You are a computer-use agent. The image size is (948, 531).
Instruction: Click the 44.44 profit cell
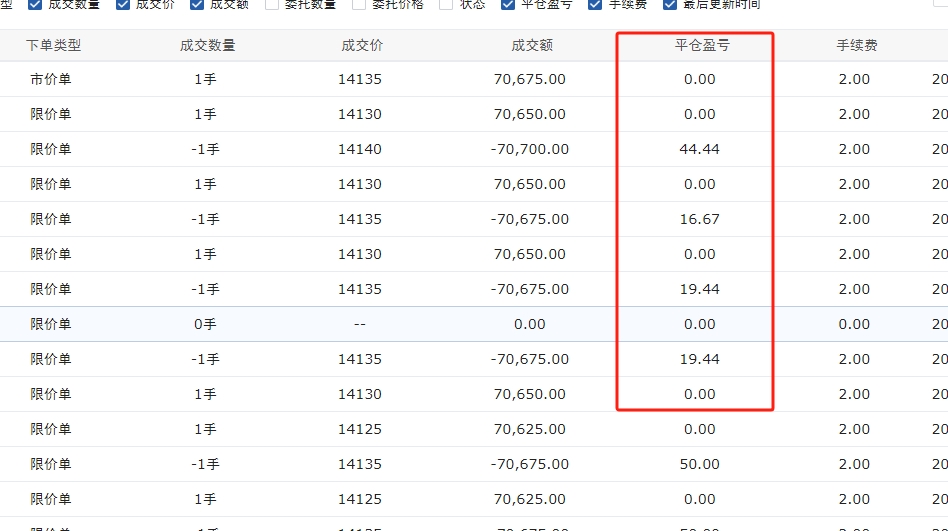(700, 149)
